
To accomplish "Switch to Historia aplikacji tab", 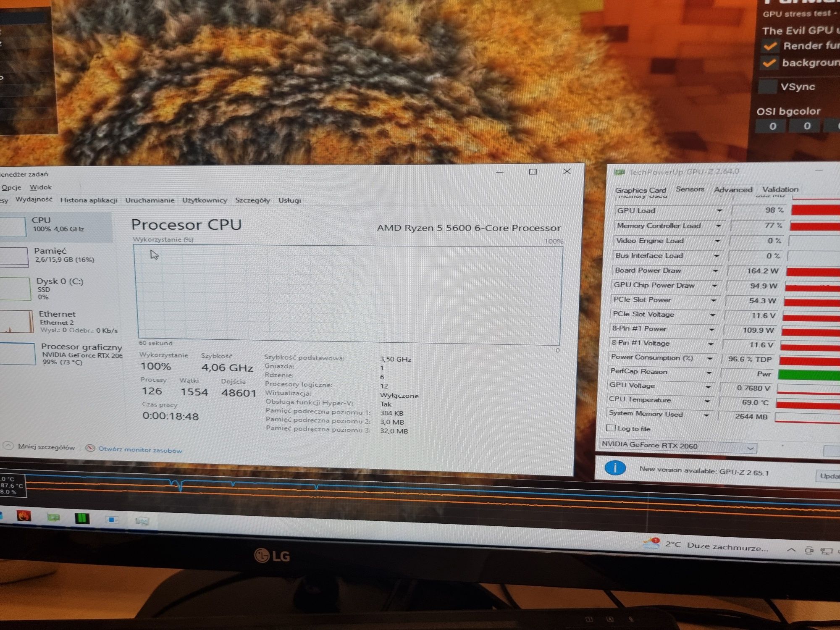I will click(x=89, y=200).
